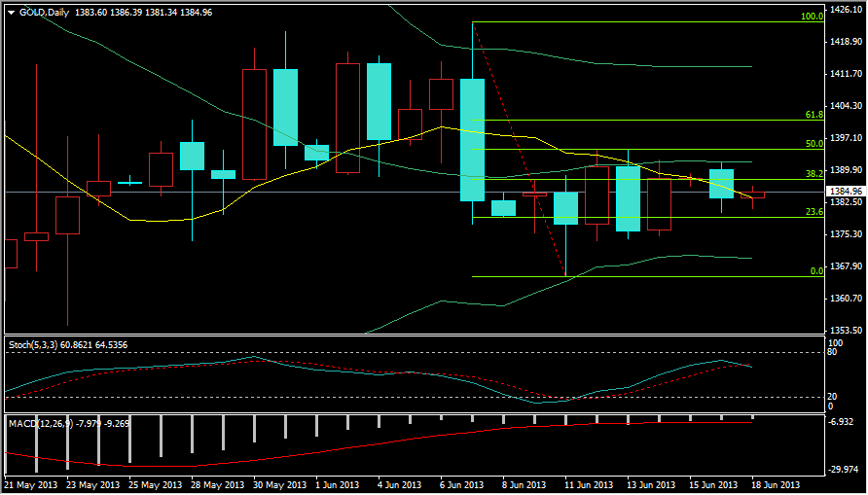
Task: Select the red dashed Fibonacci trend line
Action: 518,148
